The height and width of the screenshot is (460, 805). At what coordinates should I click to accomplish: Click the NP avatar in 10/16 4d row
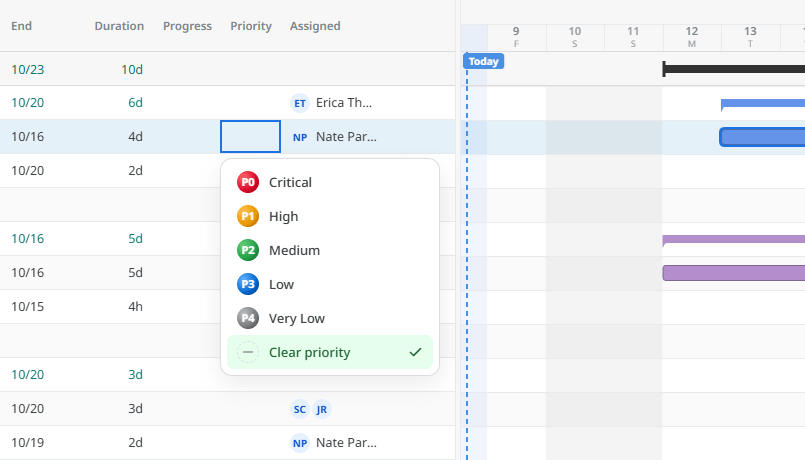(x=300, y=137)
